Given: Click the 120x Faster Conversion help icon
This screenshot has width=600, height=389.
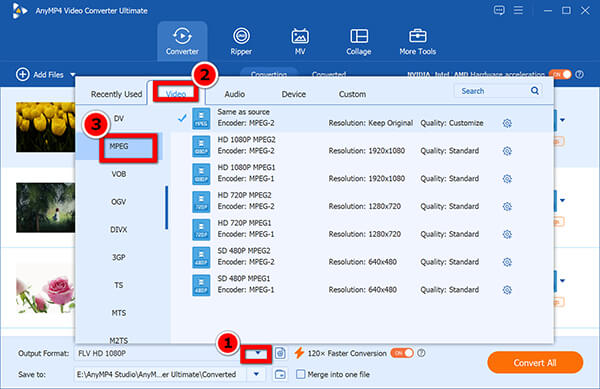Looking at the screenshot, I should pyautogui.click(x=421, y=353).
